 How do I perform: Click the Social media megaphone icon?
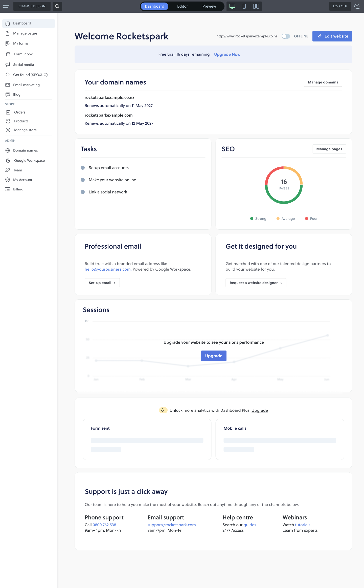pyautogui.click(x=8, y=65)
